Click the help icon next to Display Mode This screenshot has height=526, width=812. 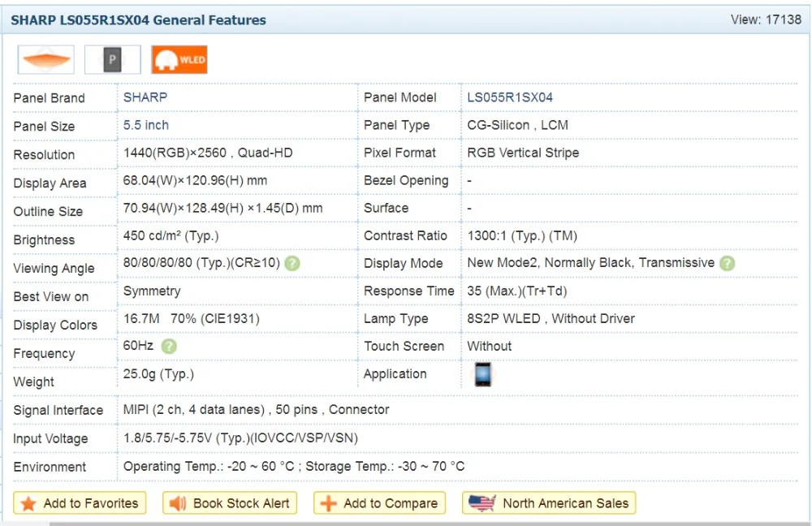click(x=727, y=264)
